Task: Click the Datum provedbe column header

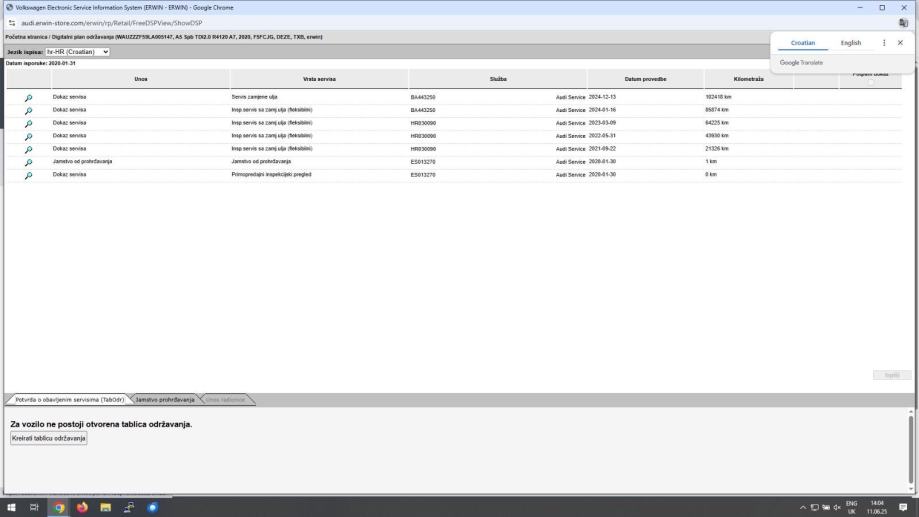Action: pos(645,79)
